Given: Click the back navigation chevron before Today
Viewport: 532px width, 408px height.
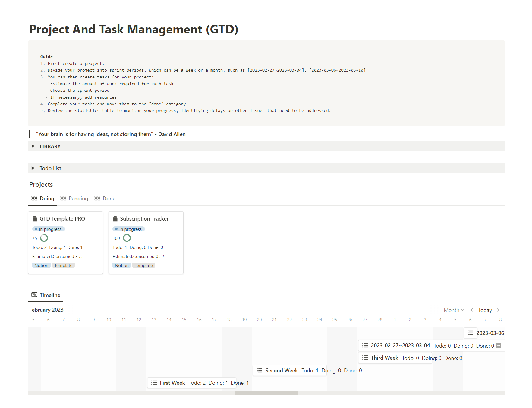Looking at the screenshot, I should click(472, 310).
